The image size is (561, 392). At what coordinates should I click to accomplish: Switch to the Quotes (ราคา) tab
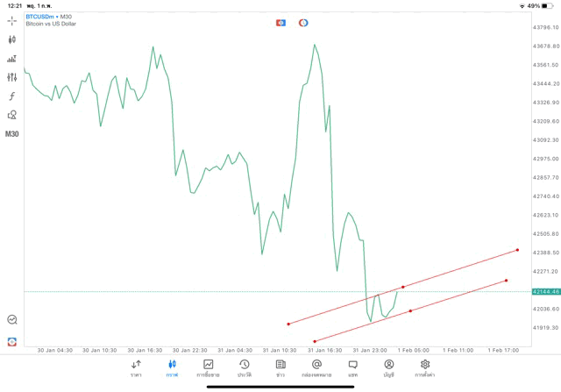[136, 368]
